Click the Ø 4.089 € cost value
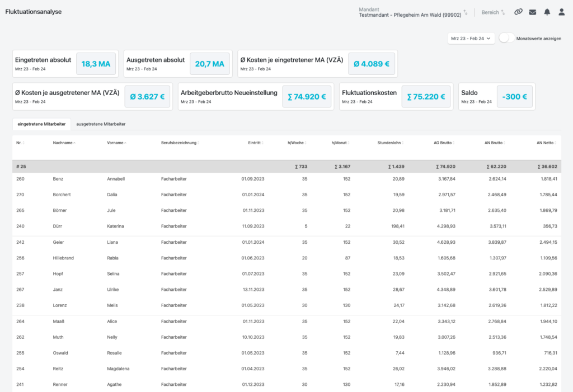 pos(372,64)
